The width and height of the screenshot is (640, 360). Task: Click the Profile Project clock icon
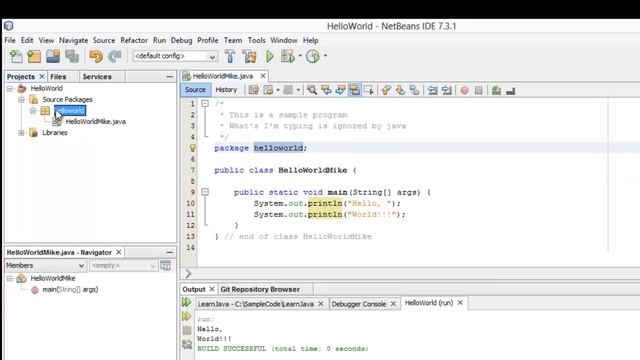(x=313, y=56)
